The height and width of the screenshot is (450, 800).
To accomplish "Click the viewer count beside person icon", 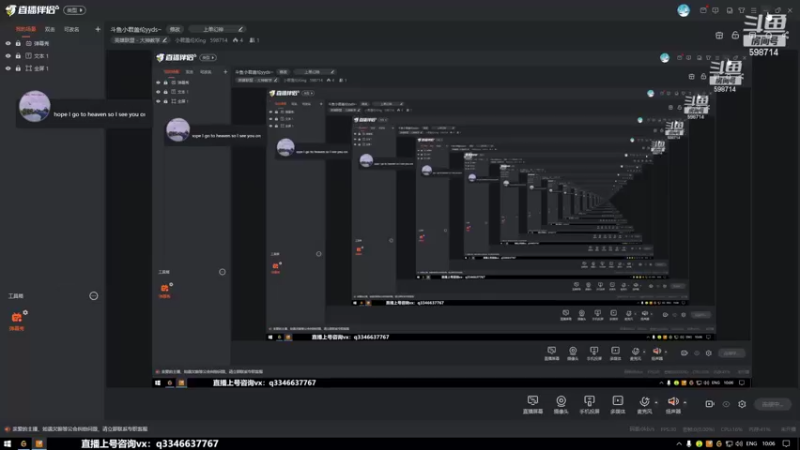I will [255, 40].
